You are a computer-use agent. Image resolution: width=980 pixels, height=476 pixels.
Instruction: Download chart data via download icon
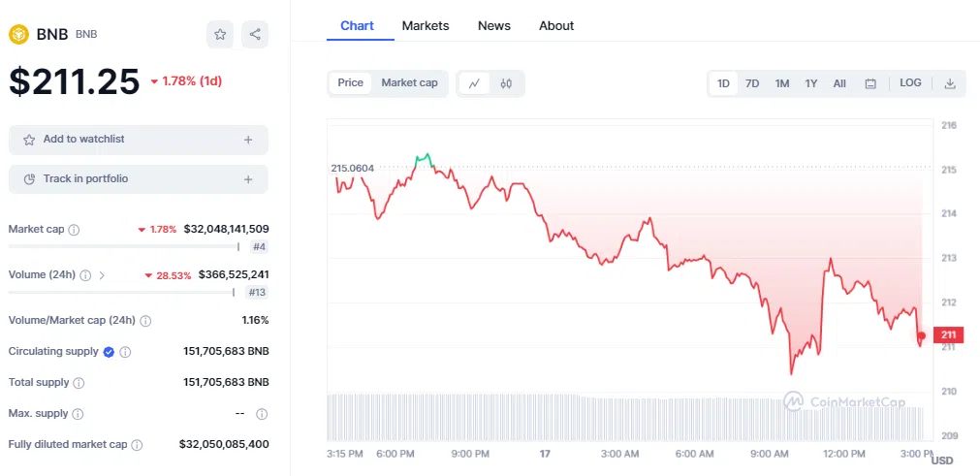tap(950, 83)
